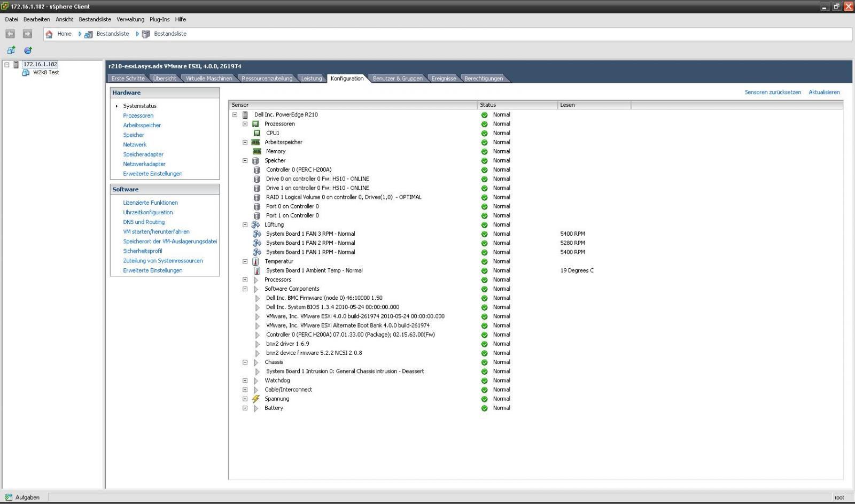855x504 pixels.
Task: Collapse the Prozessoren sensor group
Action: (x=245, y=124)
